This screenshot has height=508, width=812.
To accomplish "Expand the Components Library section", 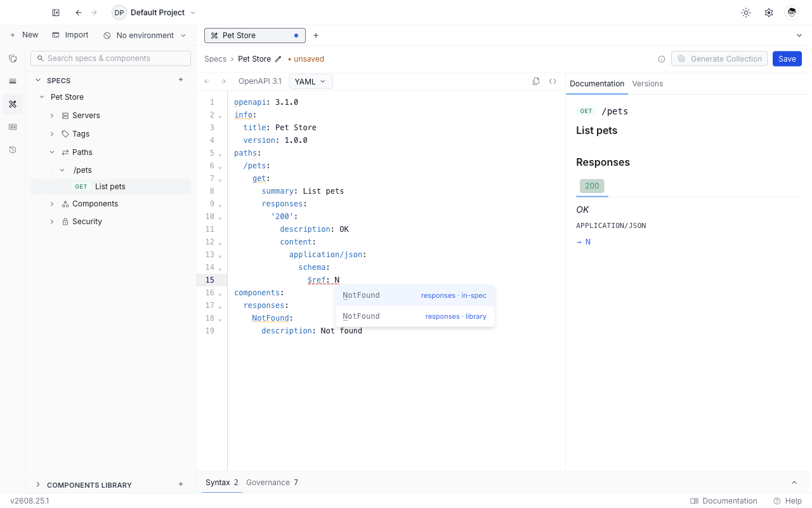I will pyautogui.click(x=38, y=485).
